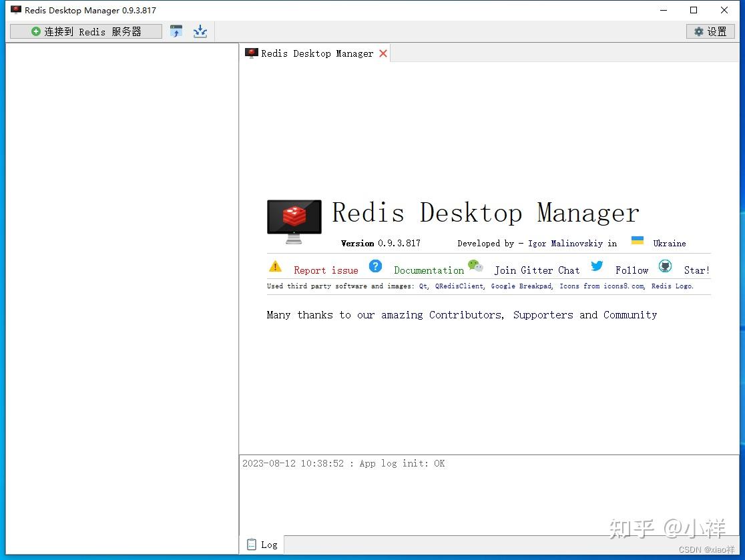Click the Log panel icon at bottom
745x560 pixels.
252,545
